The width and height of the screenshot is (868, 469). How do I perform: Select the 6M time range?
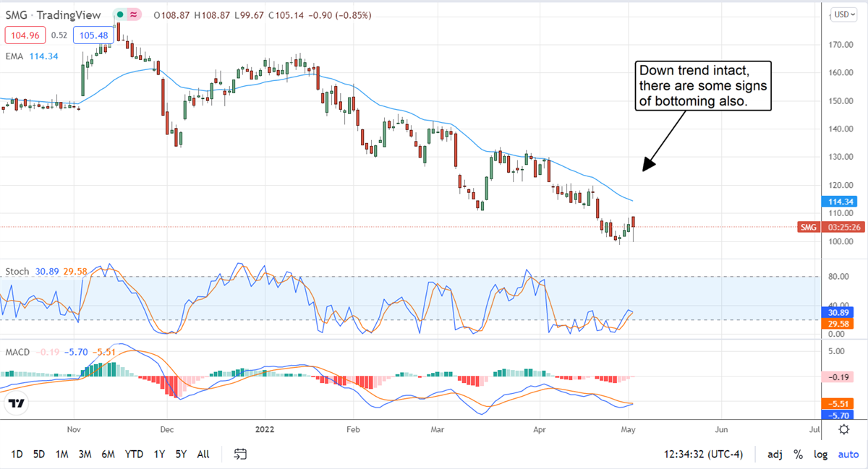(109, 455)
